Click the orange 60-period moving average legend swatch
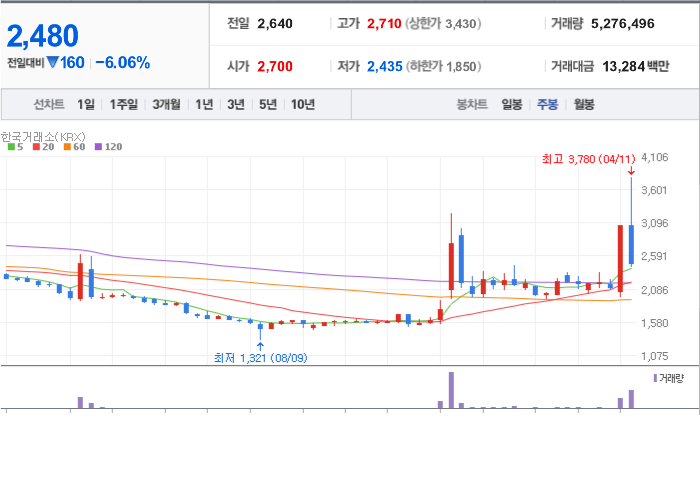The height and width of the screenshot is (490, 700). 67,147
